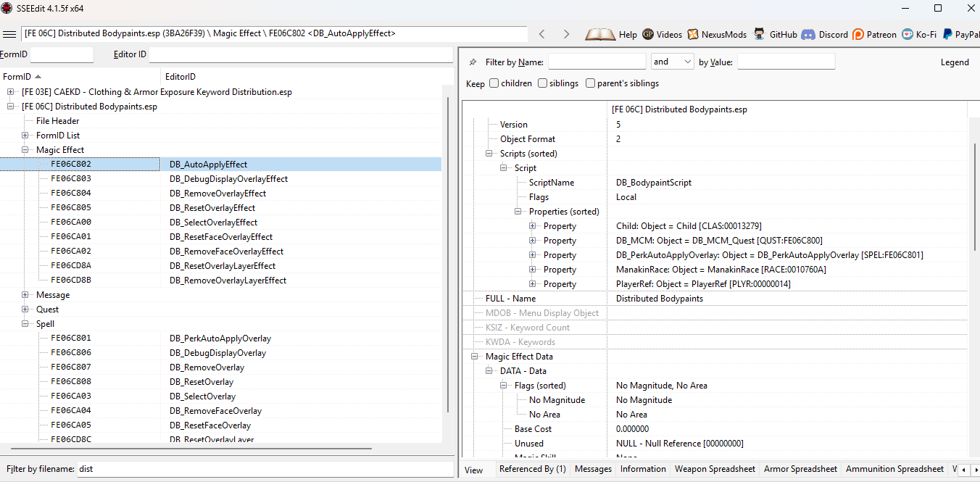Toggle the Keep siblings checkbox
Image resolution: width=980 pixels, height=482 pixels.
tap(542, 83)
